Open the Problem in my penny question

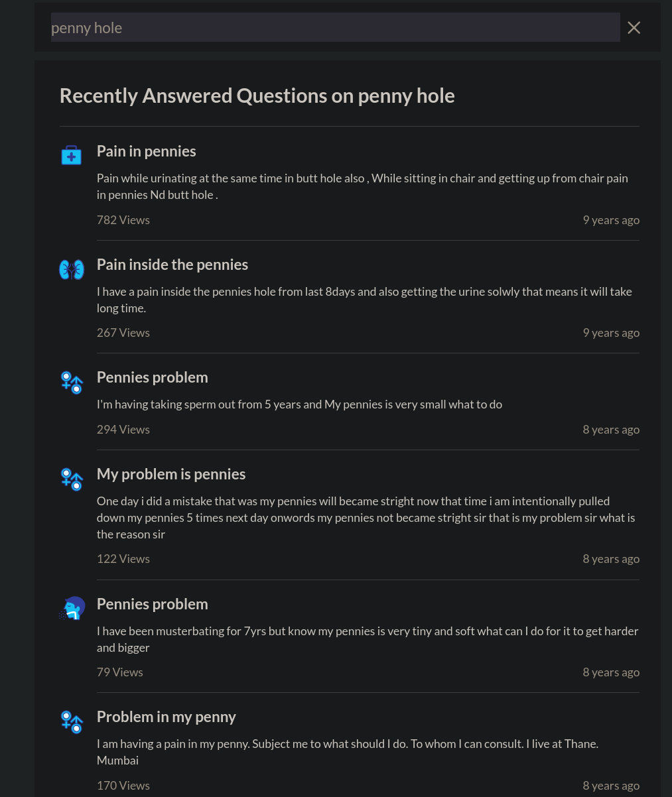pyautogui.click(x=167, y=717)
